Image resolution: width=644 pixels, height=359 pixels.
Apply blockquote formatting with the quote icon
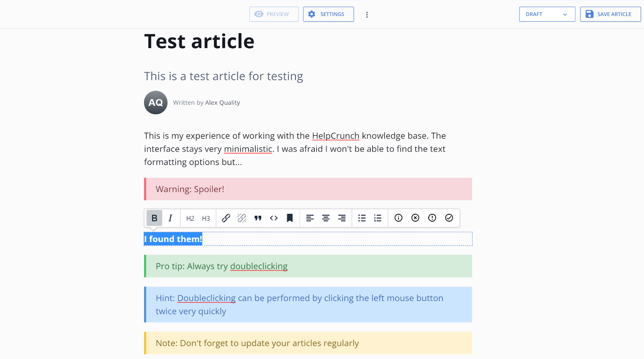click(x=258, y=218)
